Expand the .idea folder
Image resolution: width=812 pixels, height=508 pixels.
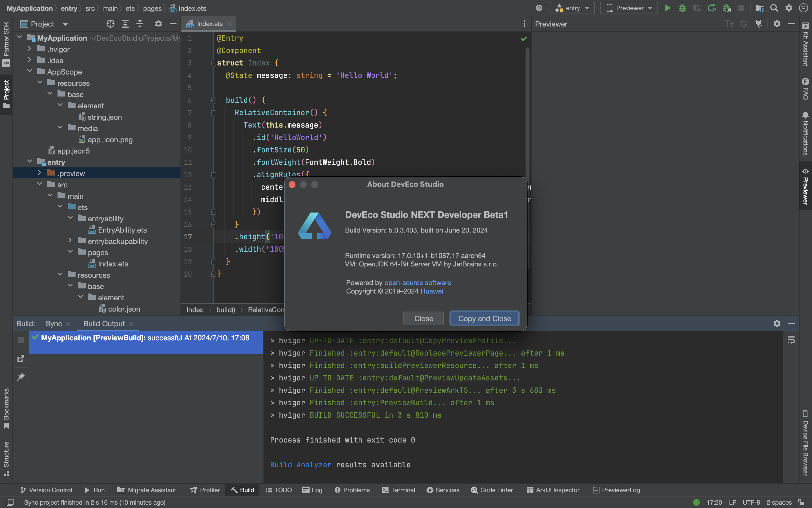coord(30,60)
